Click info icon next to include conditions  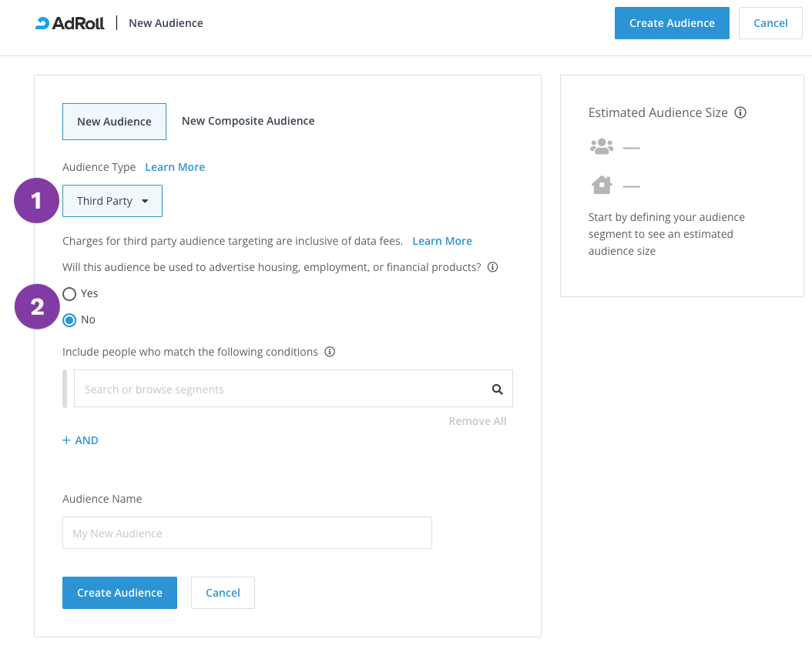pos(330,352)
